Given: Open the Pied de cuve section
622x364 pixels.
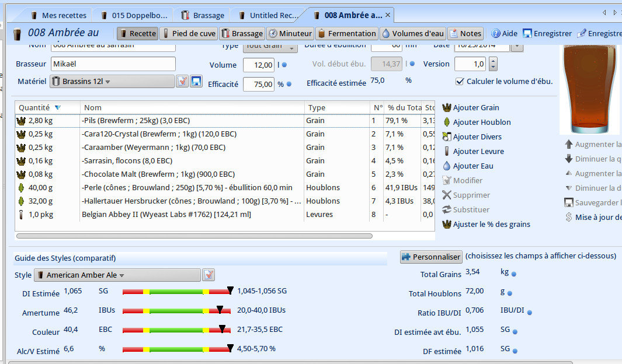Looking at the screenshot, I should pyautogui.click(x=189, y=34).
